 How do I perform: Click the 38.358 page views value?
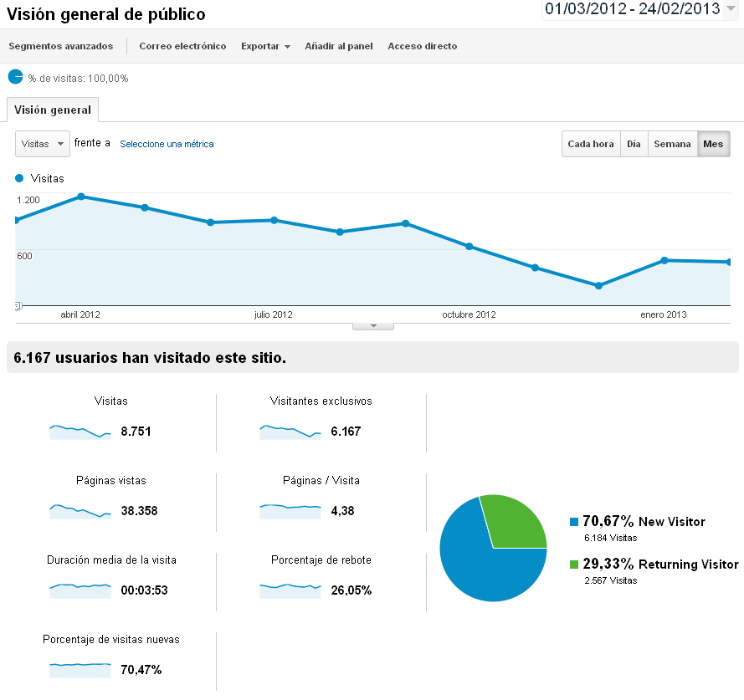point(139,511)
